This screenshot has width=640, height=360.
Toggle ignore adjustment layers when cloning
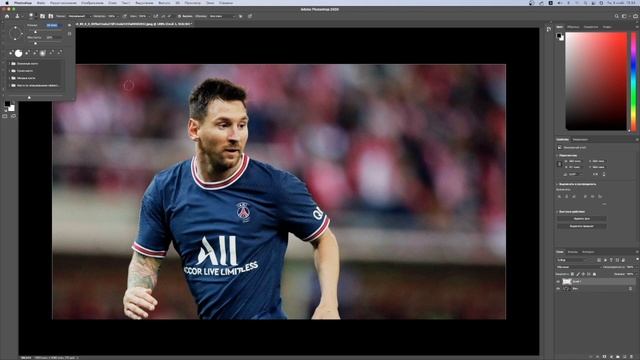tap(240, 16)
